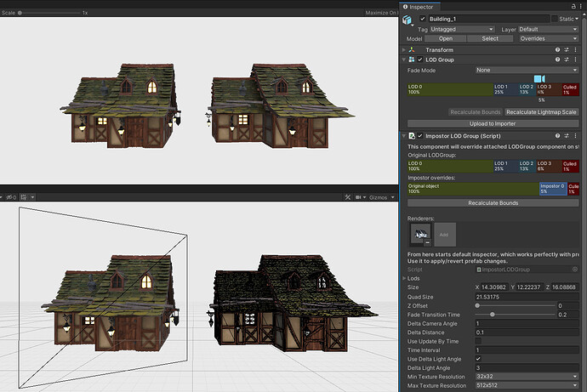Open LOD Group preset settings icon
This screenshot has width=587, height=392.
(567, 60)
